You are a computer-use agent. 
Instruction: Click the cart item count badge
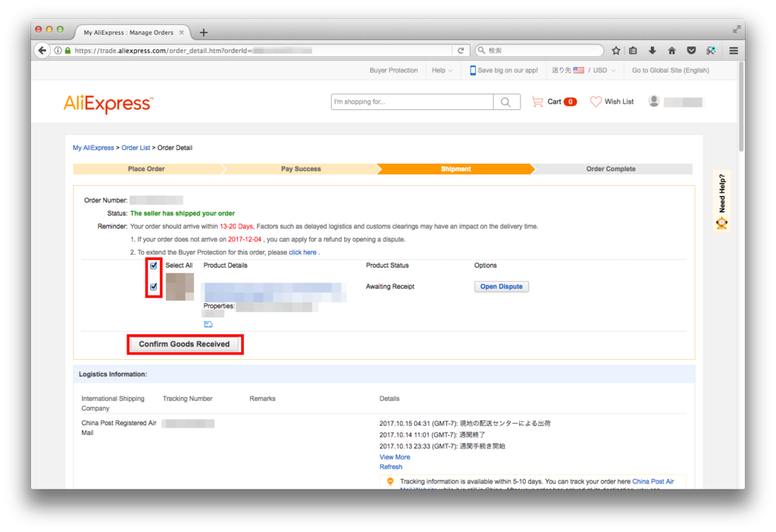[570, 102]
